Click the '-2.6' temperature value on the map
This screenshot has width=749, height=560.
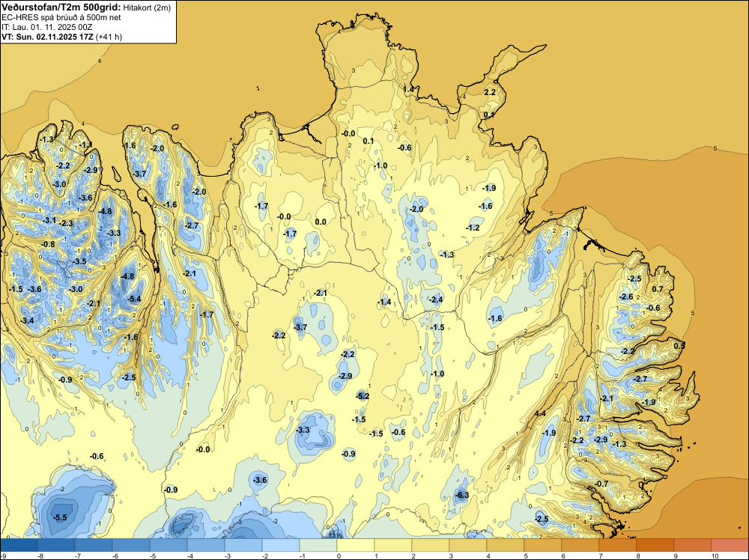(x=625, y=297)
